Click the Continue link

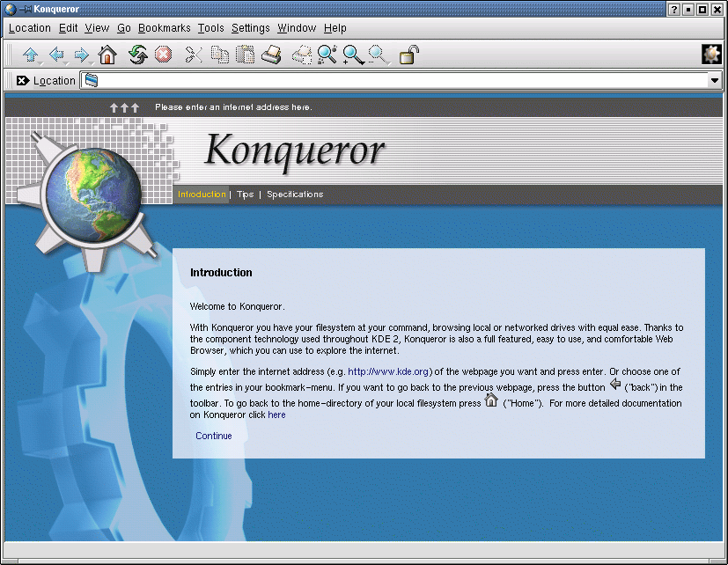[x=214, y=436]
